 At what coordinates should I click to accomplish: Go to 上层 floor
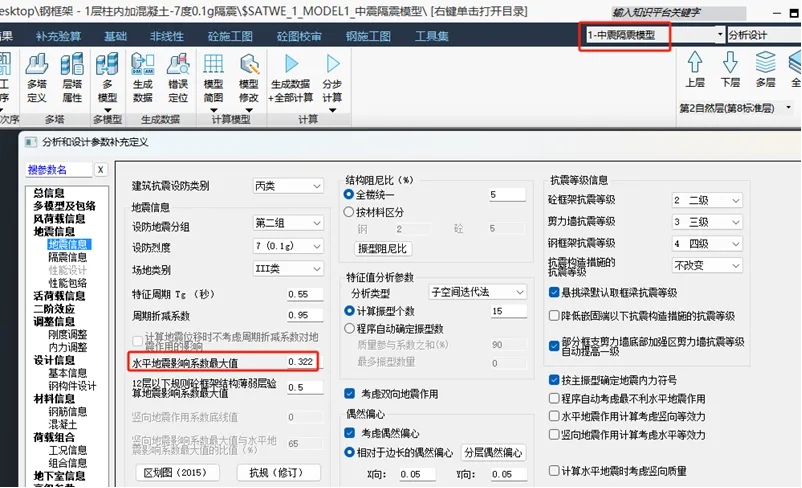(x=695, y=69)
